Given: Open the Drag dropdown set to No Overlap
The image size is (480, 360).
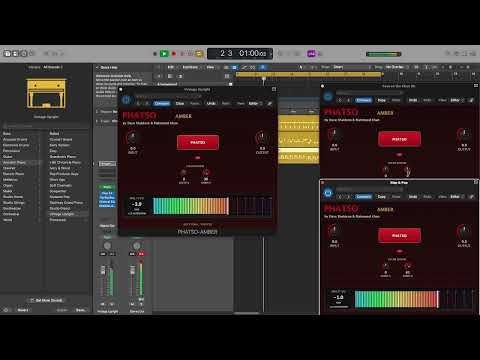Looking at the screenshot, I should (x=397, y=67).
